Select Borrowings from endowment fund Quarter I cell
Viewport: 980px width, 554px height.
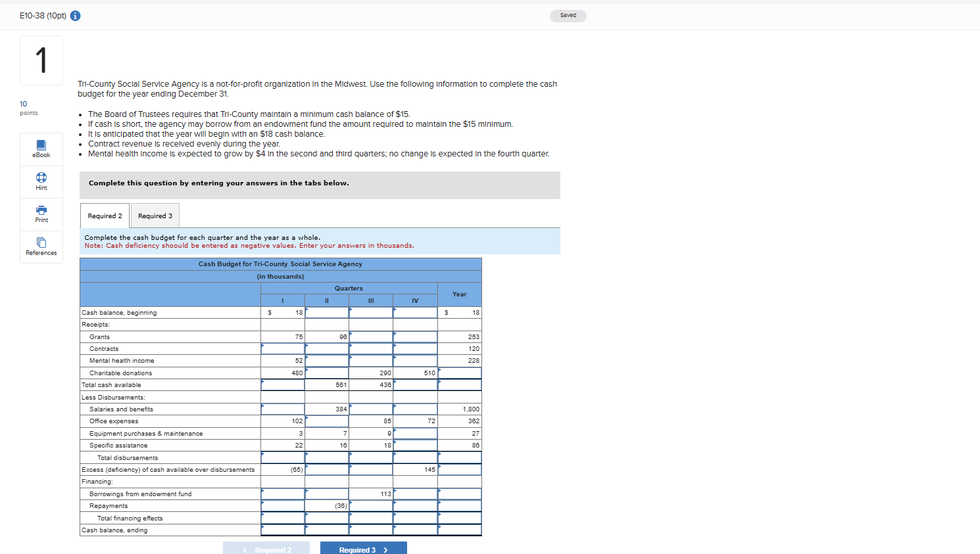coord(283,494)
